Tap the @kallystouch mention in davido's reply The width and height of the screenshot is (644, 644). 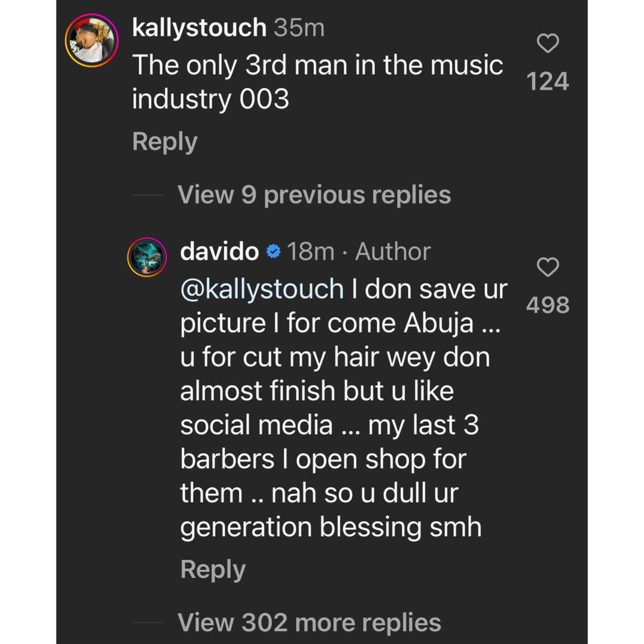tap(262, 289)
